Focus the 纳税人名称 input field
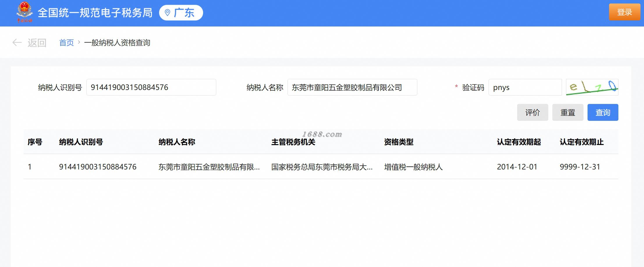644x267 pixels. click(352, 87)
